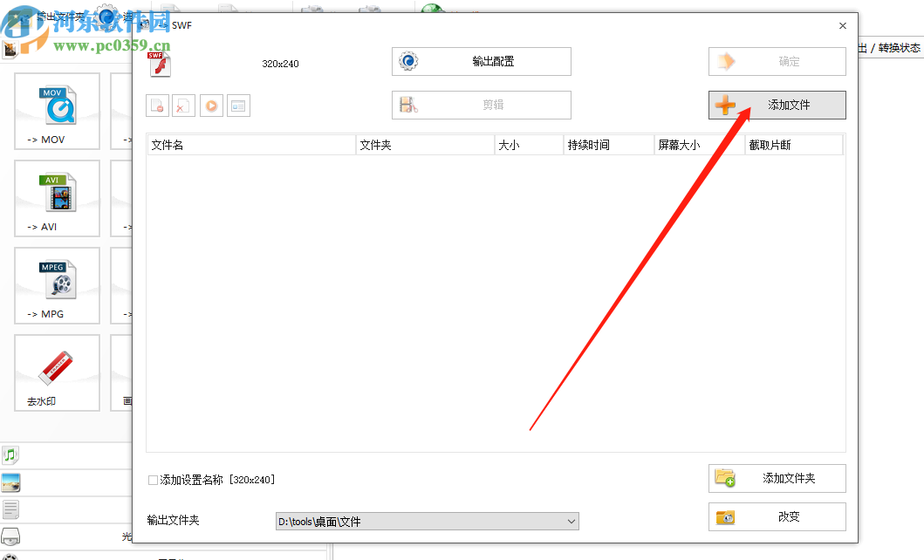Click the 输出文件夹 label in dialog

[x=174, y=521]
